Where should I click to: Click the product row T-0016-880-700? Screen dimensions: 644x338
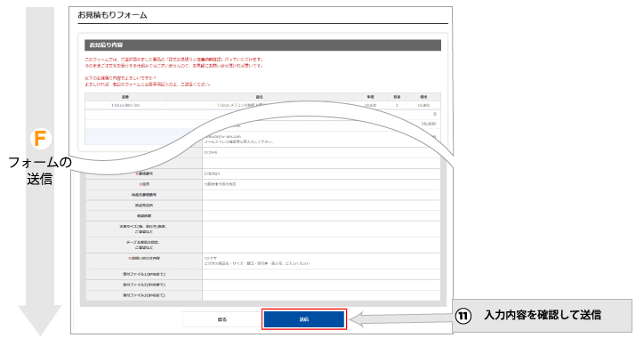point(263,105)
